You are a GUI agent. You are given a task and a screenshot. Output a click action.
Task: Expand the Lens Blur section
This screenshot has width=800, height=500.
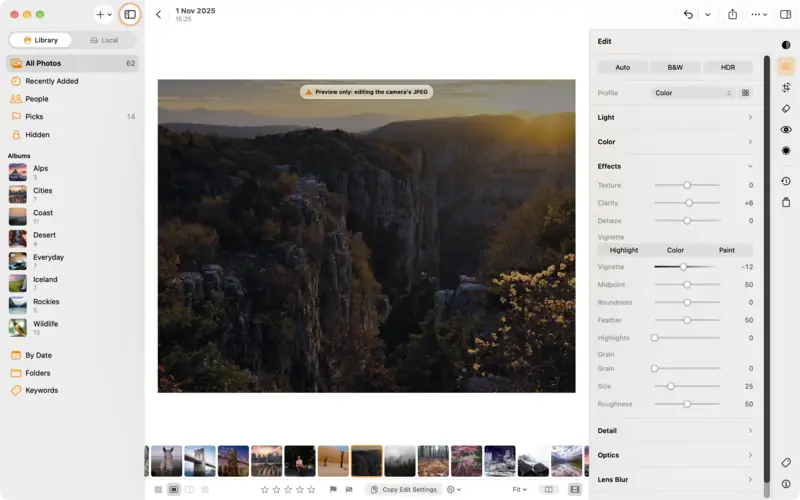click(675, 480)
